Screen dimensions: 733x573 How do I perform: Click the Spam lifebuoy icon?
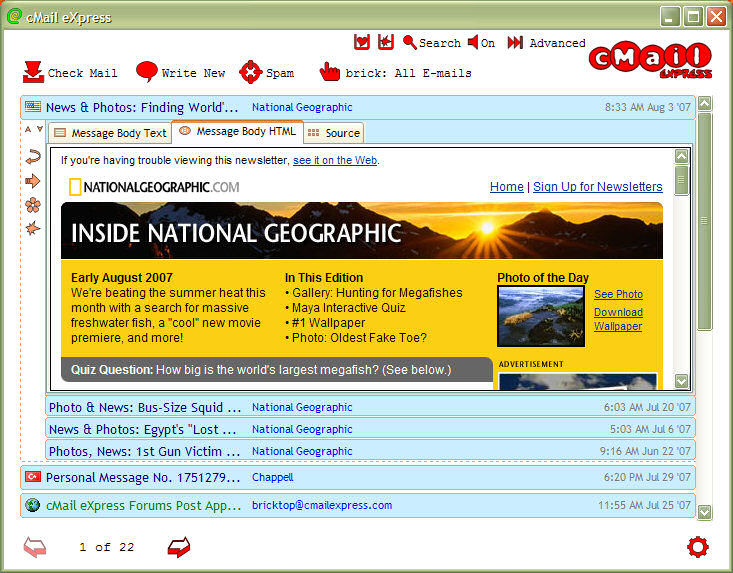(251, 72)
